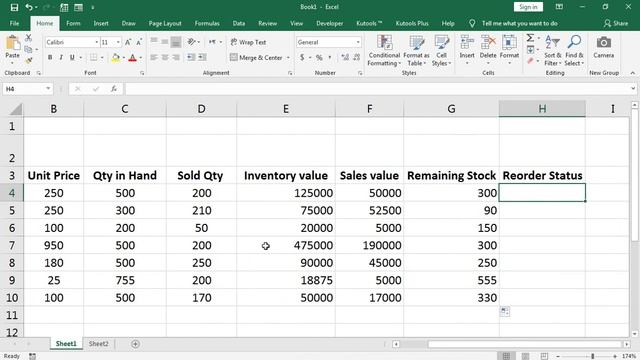Screen dimensions: 640x360
Task: Open the Calibri font name dropdown
Action: 97,42
